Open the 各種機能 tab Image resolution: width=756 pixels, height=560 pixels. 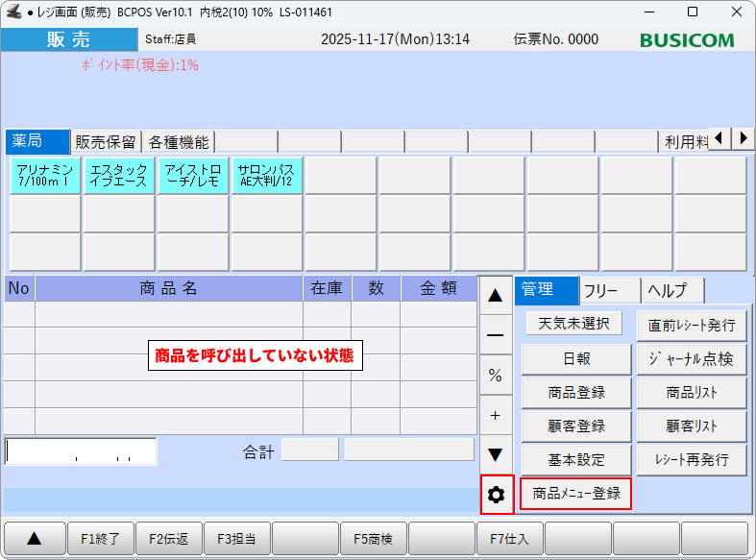point(178,142)
